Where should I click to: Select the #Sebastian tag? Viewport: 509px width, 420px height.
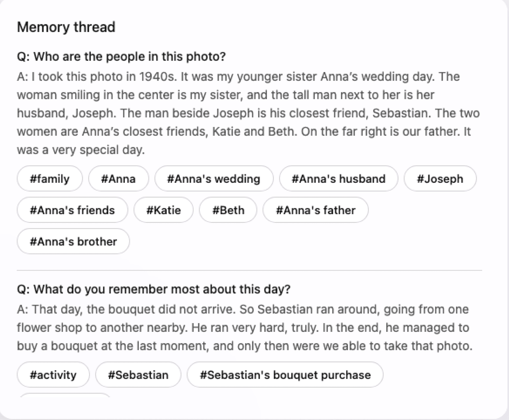138,375
